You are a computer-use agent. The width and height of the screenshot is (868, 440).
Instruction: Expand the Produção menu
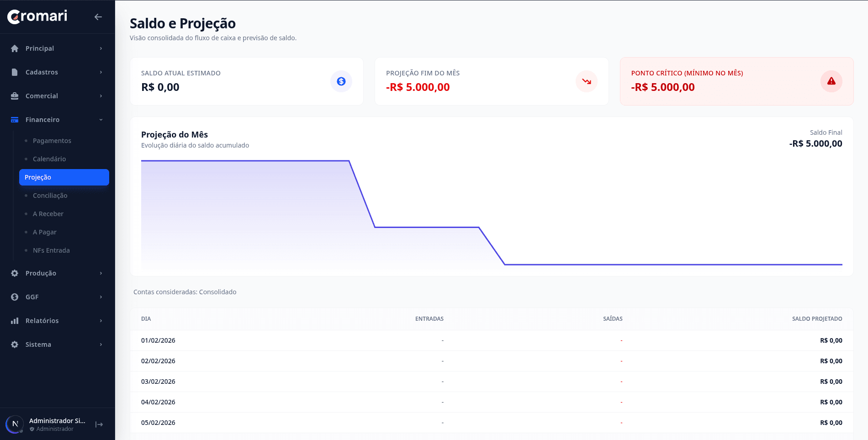pos(57,273)
